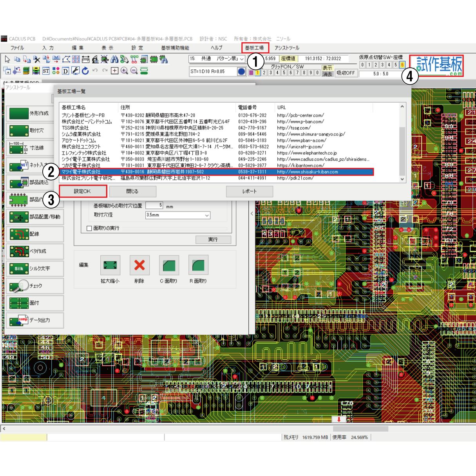This screenshot has width=476, height=476.
Task: Toggle the 面取りの実行 checkbox
Action: (89, 228)
